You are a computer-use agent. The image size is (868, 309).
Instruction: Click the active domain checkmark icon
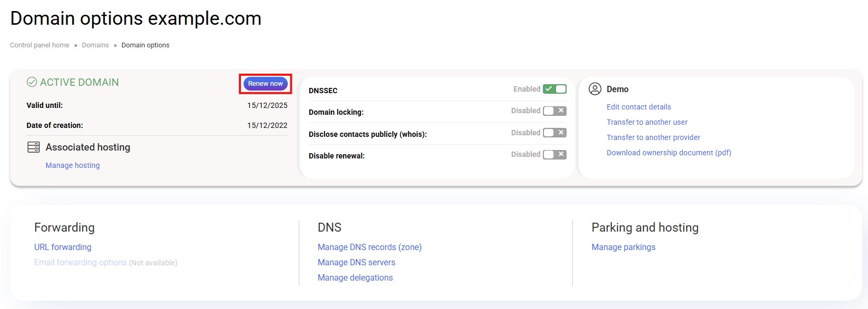coord(32,82)
